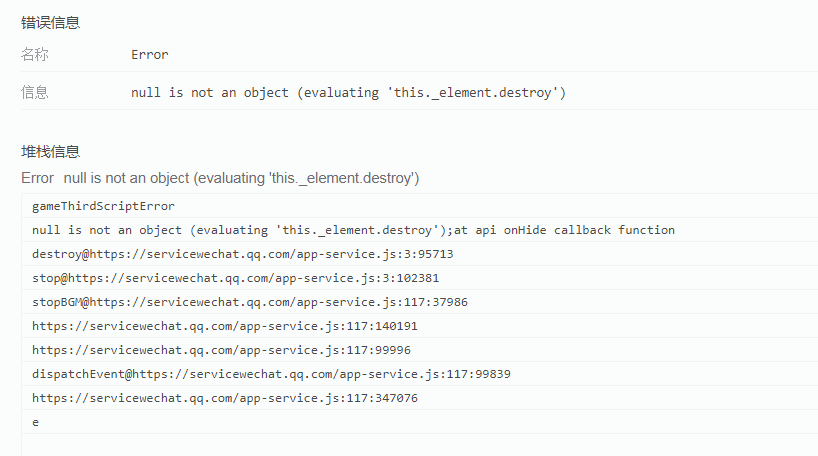818x456 pixels.
Task: Click the 名称 field label
Action: pos(35,55)
